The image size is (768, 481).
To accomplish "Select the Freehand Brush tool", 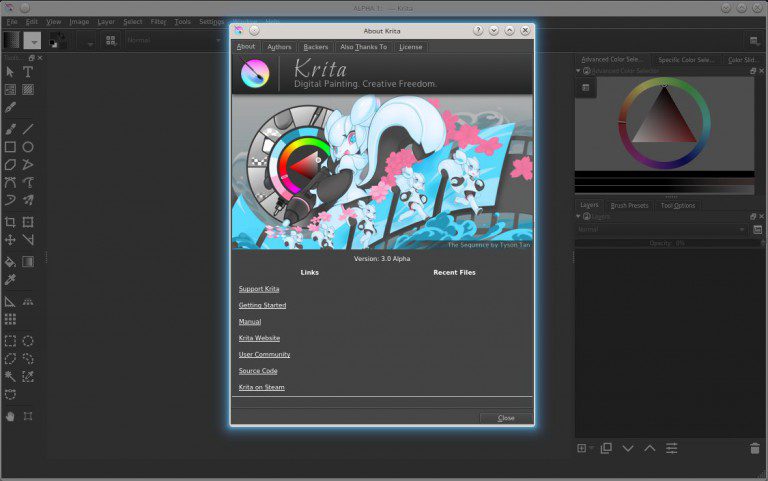I will [10, 129].
